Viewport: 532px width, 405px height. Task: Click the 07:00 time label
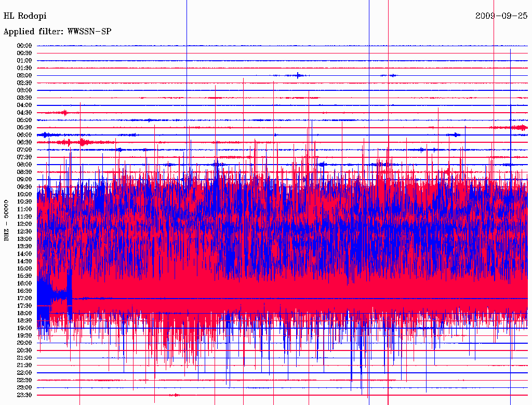pos(24,150)
